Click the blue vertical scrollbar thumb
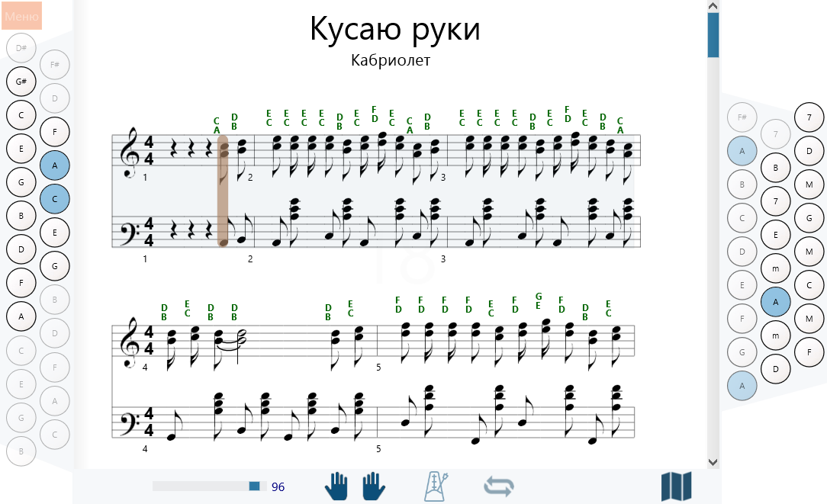This screenshot has height=504, width=827. (x=713, y=35)
